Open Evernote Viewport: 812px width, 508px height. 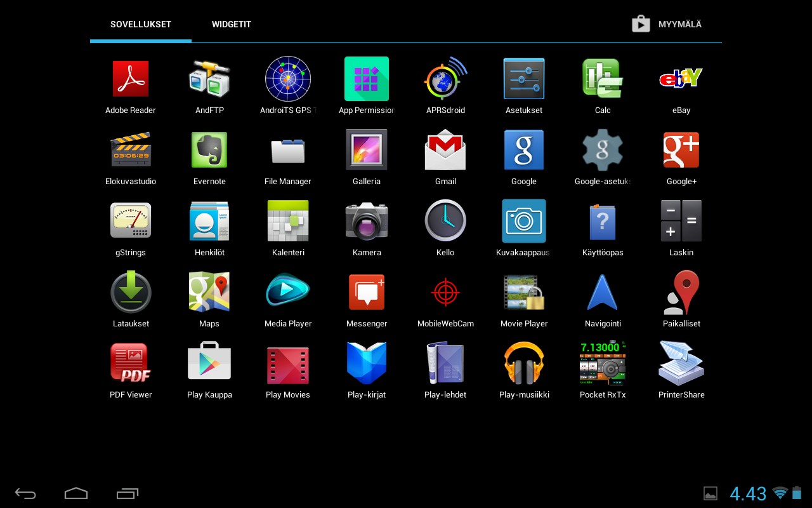(x=209, y=150)
